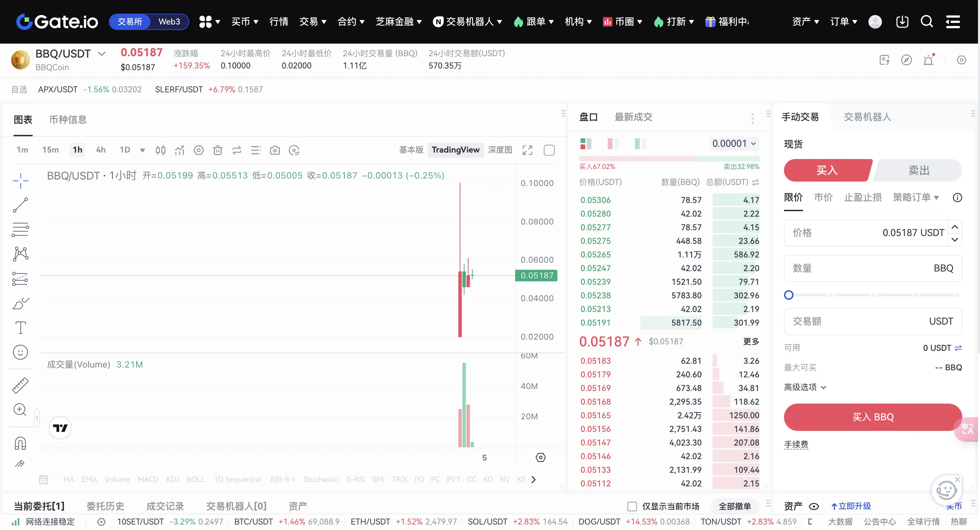The width and height of the screenshot is (980, 530).
Task: Click the red Buy BBQ button
Action: pyautogui.click(x=873, y=417)
